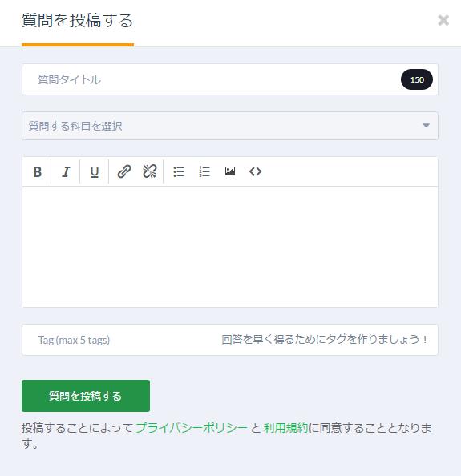
Task: Apply italic style with the I icon
Action: (x=66, y=171)
